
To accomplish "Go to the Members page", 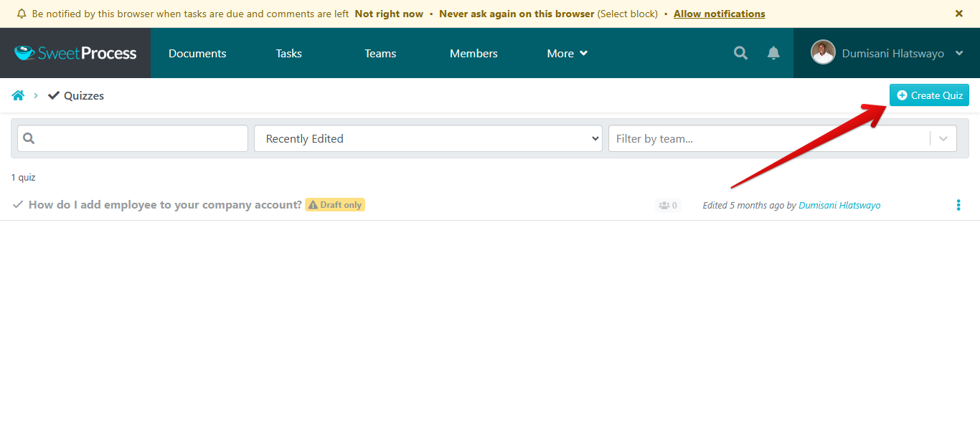I will (x=473, y=53).
